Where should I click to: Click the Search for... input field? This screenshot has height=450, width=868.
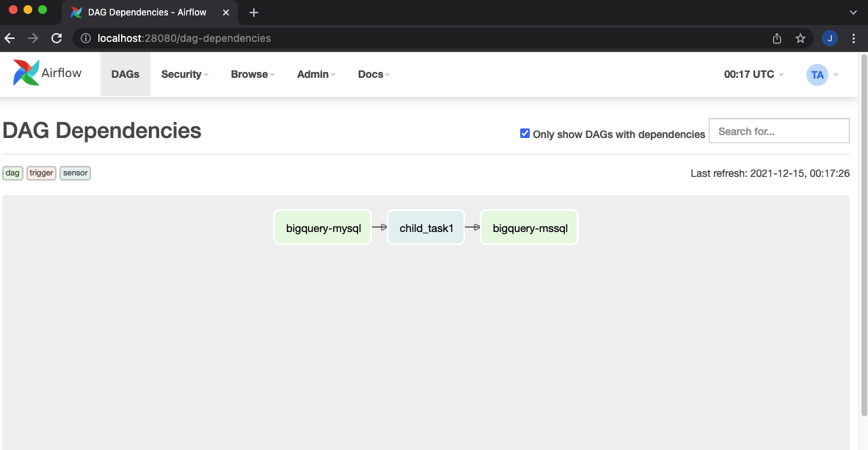click(779, 131)
